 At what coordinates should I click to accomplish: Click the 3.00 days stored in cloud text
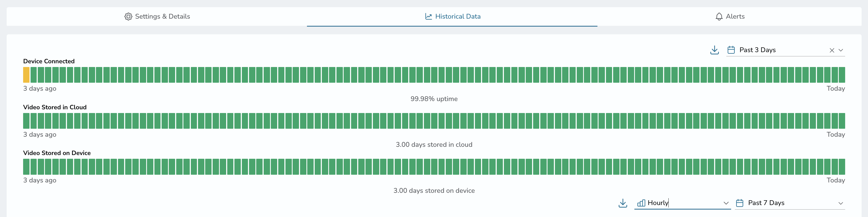tap(434, 145)
